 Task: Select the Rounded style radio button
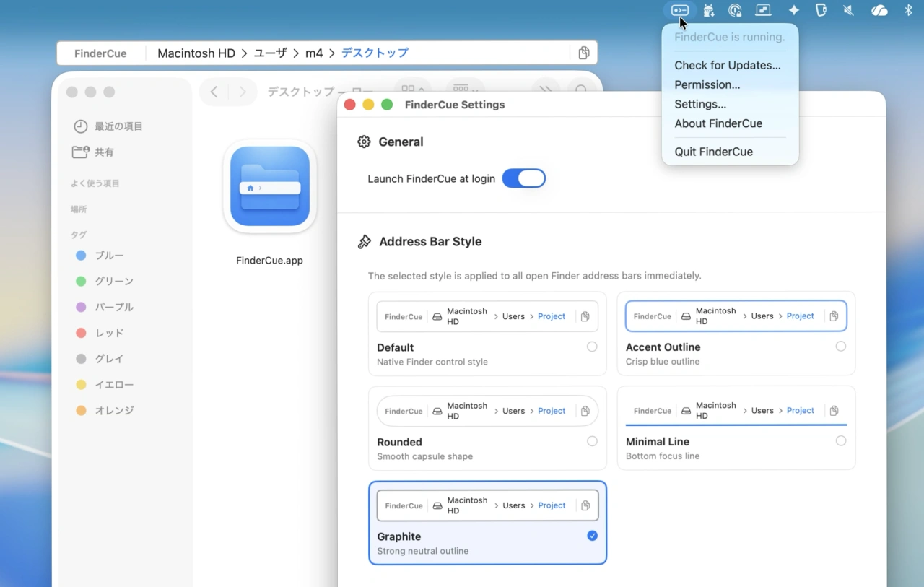click(x=592, y=441)
